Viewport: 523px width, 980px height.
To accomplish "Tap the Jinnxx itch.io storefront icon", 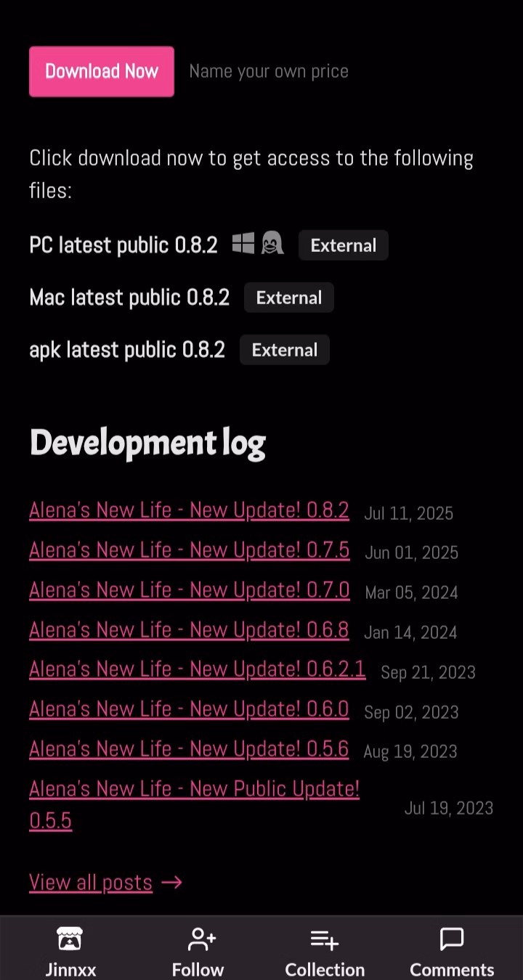I will tap(70, 939).
